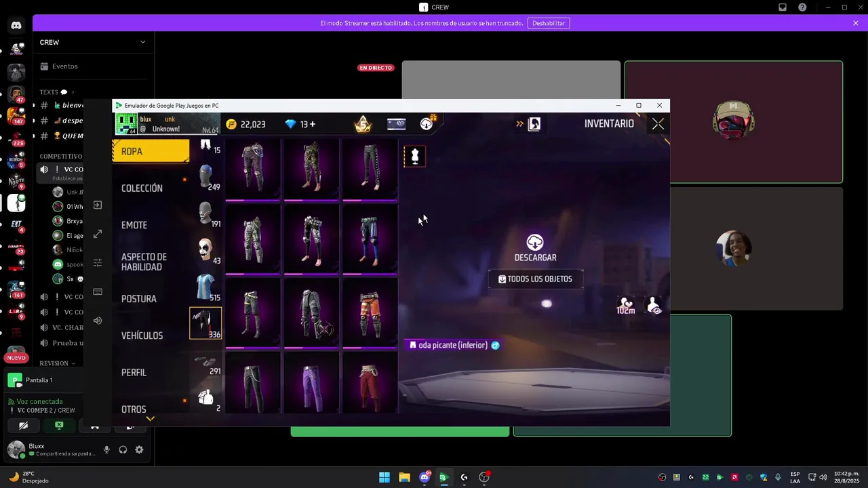Open the blux player profile avatar
868x488 pixels.
127,124
